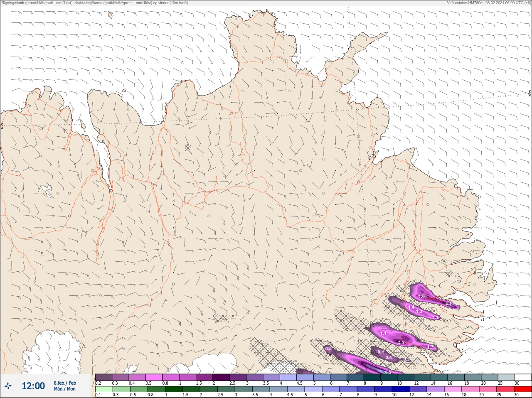
Task: Select the light grey upper legend swatch labeled 25
Action: 506,378
